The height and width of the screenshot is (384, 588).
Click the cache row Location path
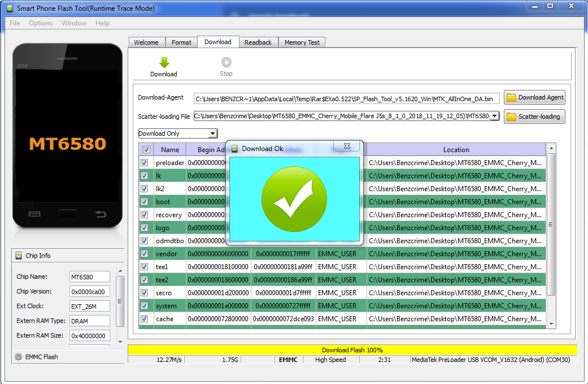(455, 319)
